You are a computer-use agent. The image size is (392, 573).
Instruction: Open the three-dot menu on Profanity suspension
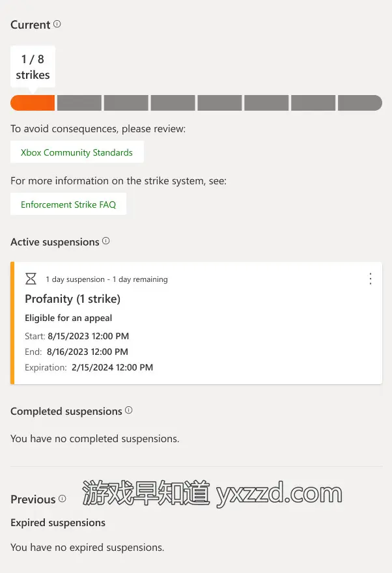click(x=371, y=279)
